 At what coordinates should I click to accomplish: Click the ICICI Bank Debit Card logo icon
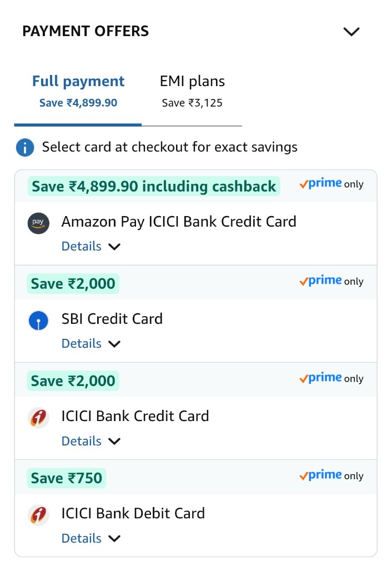38,515
